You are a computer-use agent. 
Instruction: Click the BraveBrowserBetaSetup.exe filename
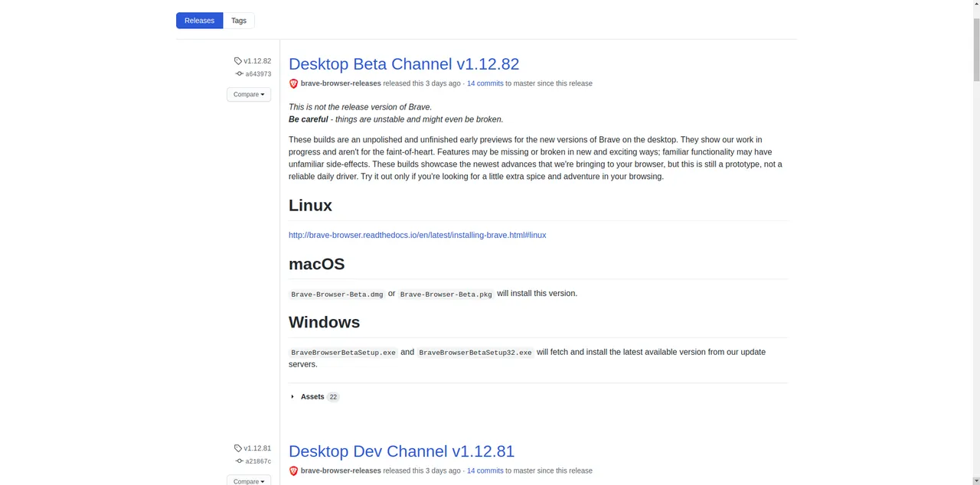[x=343, y=353]
